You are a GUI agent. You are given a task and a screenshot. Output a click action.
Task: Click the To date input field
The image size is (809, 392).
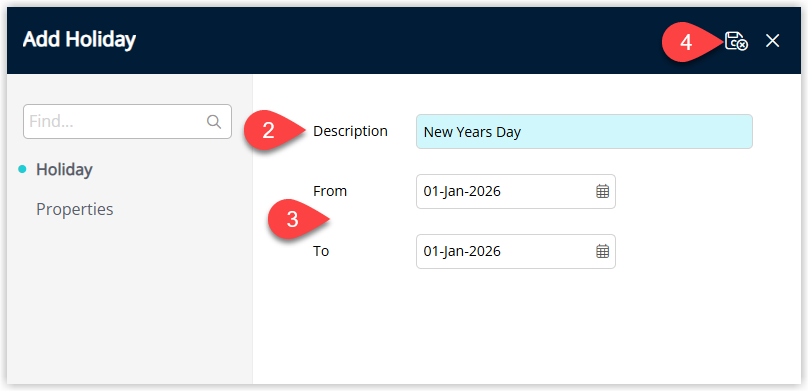pyautogui.click(x=515, y=251)
